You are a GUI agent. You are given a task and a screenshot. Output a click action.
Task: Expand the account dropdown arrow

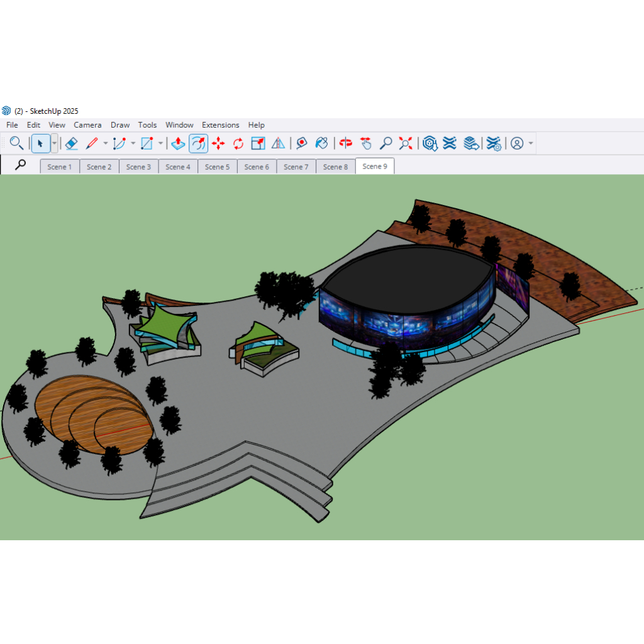531,143
